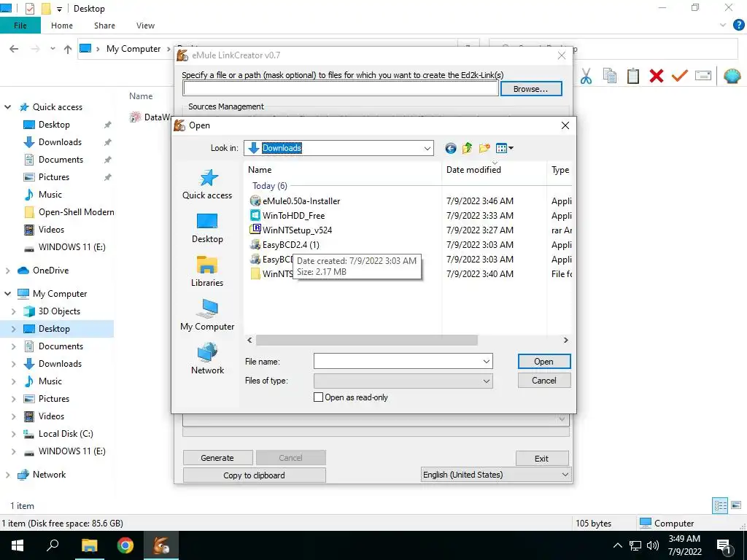Click the Copy icon in Explorer toolbar
Image resolution: width=747 pixels, height=560 pixels.
tap(610, 76)
